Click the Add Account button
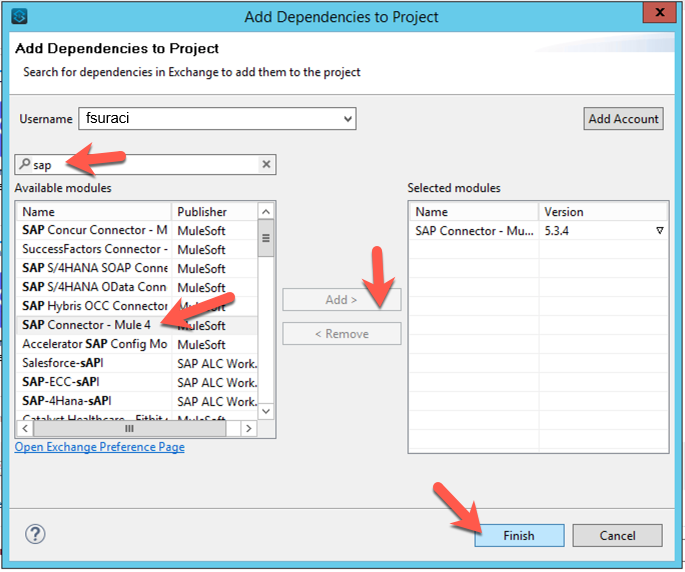The height and width of the screenshot is (572, 685). pyautogui.click(x=623, y=119)
